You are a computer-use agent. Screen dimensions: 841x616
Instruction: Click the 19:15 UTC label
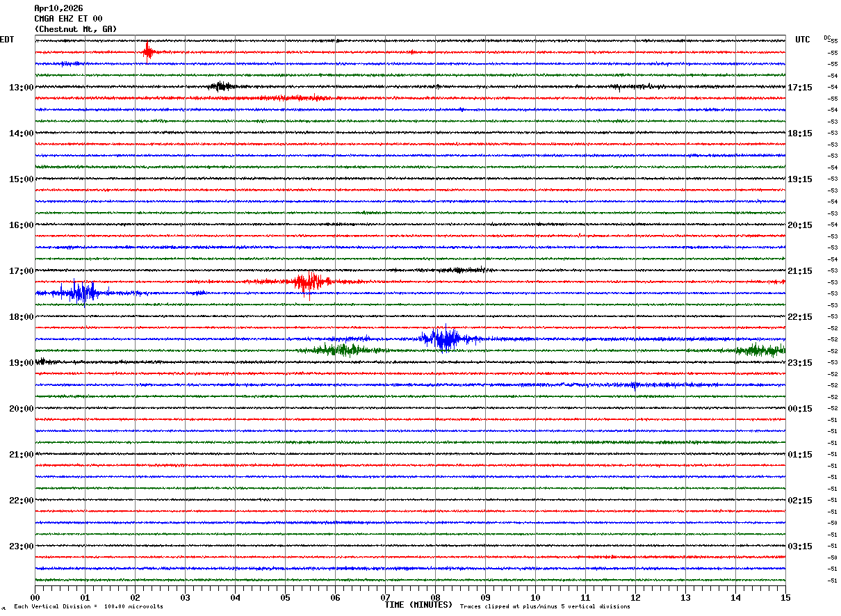pos(800,179)
